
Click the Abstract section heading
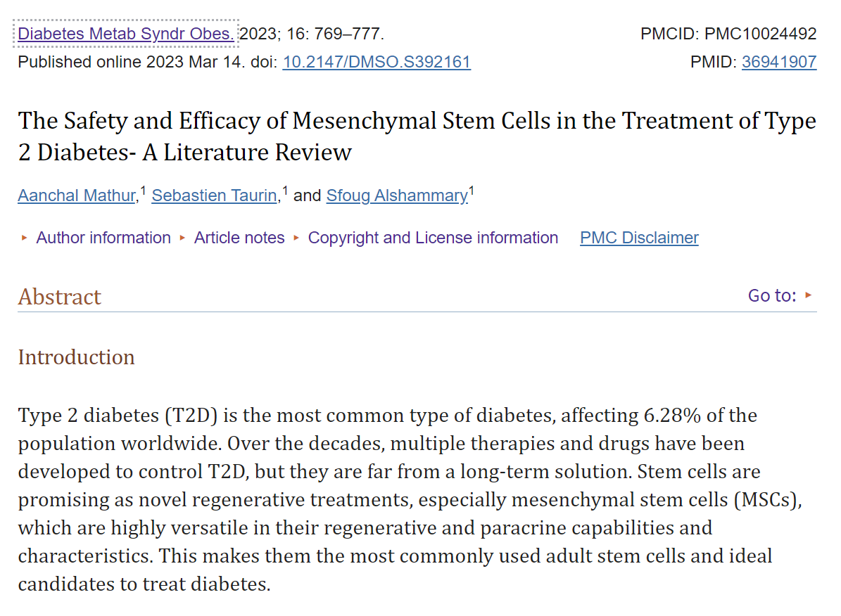coord(60,297)
